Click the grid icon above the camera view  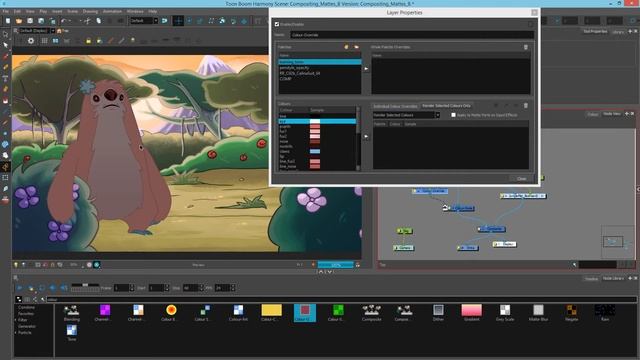point(44,41)
